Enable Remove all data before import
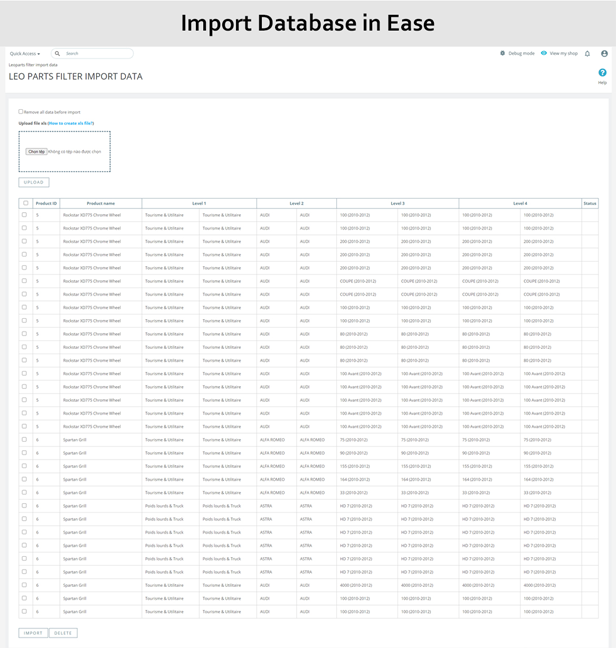This screenshot has height=648, width=616. click(x=21, y=112)
